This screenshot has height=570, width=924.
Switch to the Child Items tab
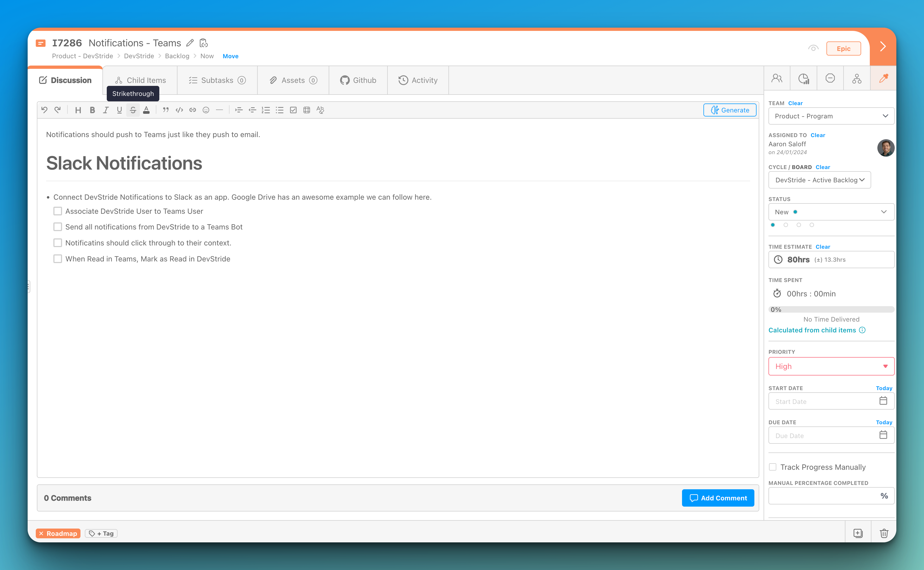tap(140, 80)
